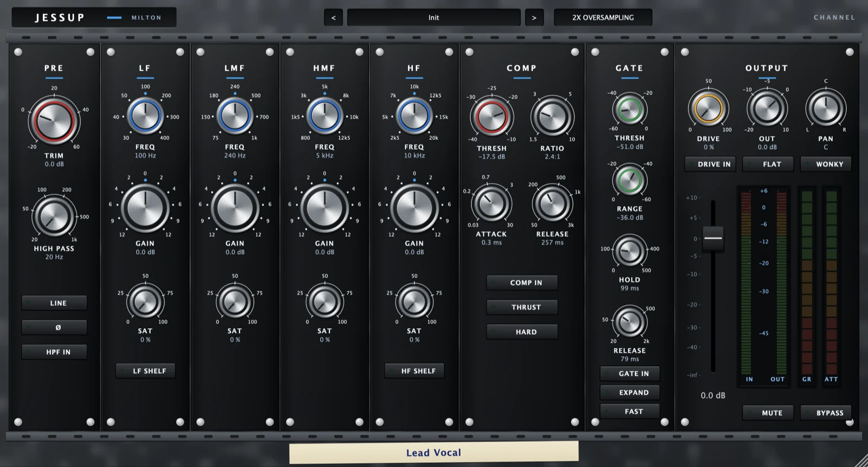Screen dimensions: 868x467
Task: Click the 0.0 dB fader readout
Action: (713, 395)
